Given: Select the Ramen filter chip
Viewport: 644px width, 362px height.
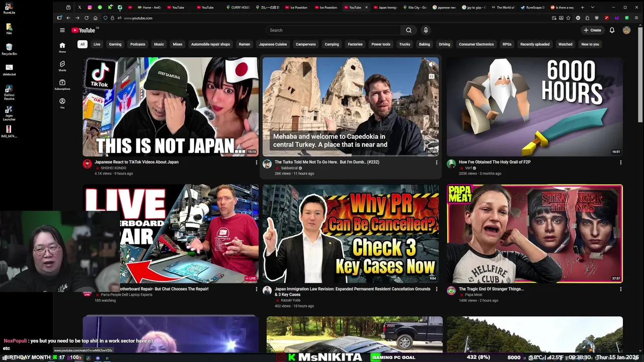Looking at the screenshot, I should tap(245, 44).
